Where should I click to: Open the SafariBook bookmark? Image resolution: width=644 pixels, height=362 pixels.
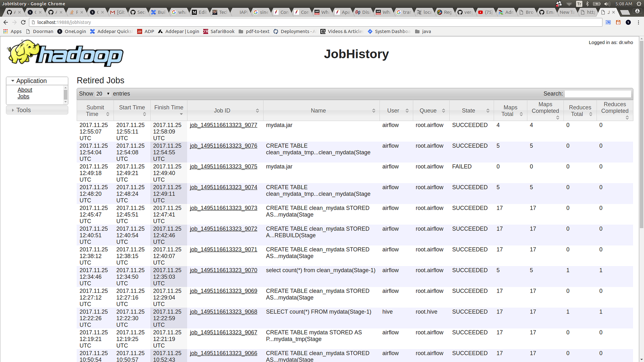coord(219,31)
